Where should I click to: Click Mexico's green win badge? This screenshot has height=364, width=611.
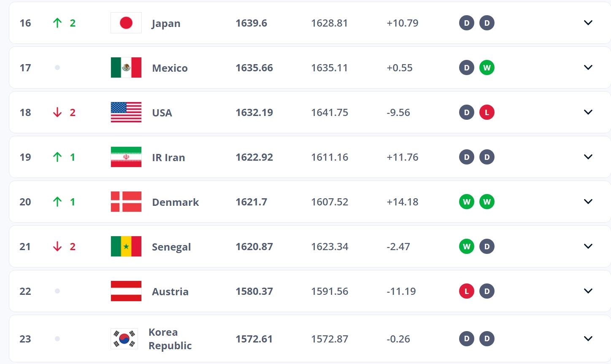coord(487,67)
